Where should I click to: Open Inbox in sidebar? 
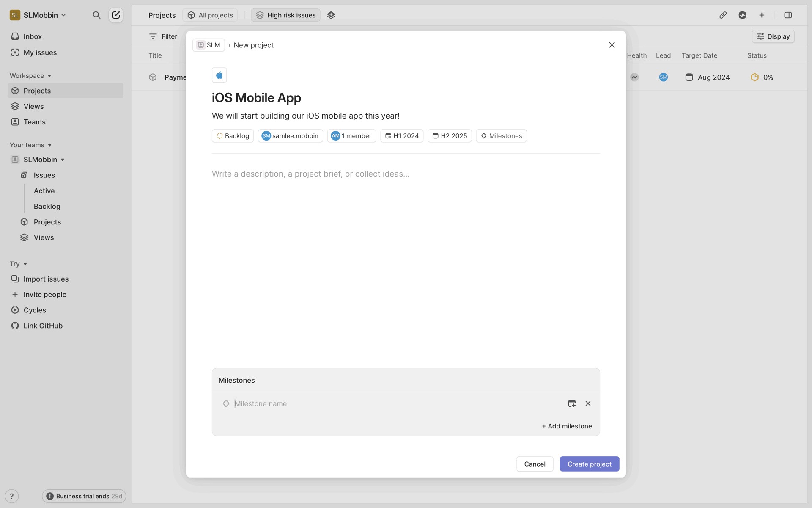point(66,36)
